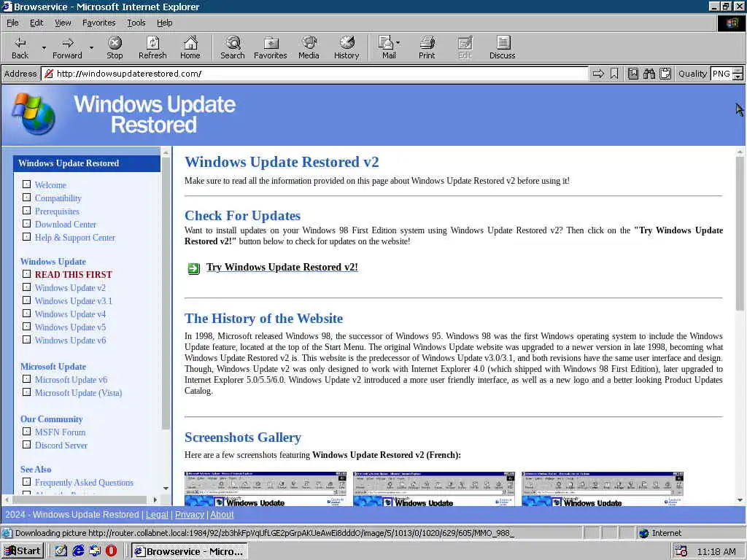Open the Microsoft Update (Vista) link
Viewport: 747px width, 560px height.
click(x=78, y=393)
